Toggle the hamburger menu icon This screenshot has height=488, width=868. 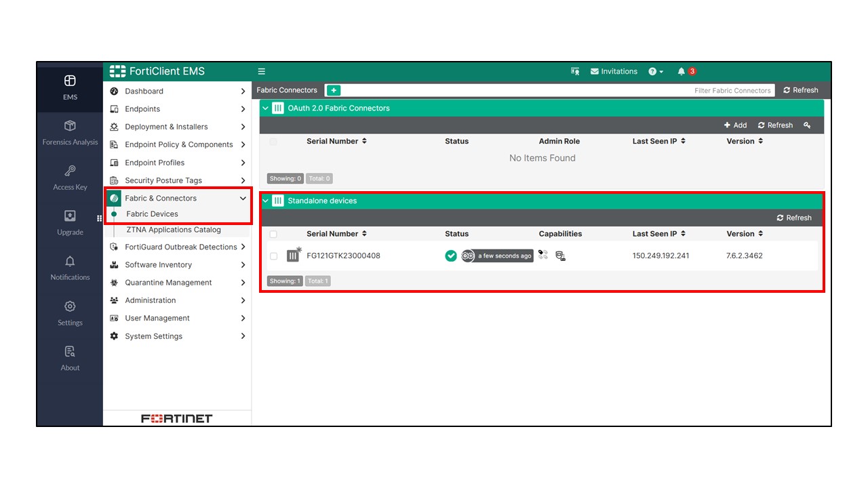tap(262, 71)
